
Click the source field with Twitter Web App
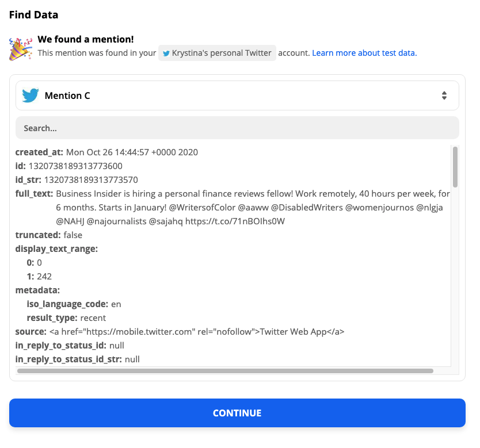[180, 331]
